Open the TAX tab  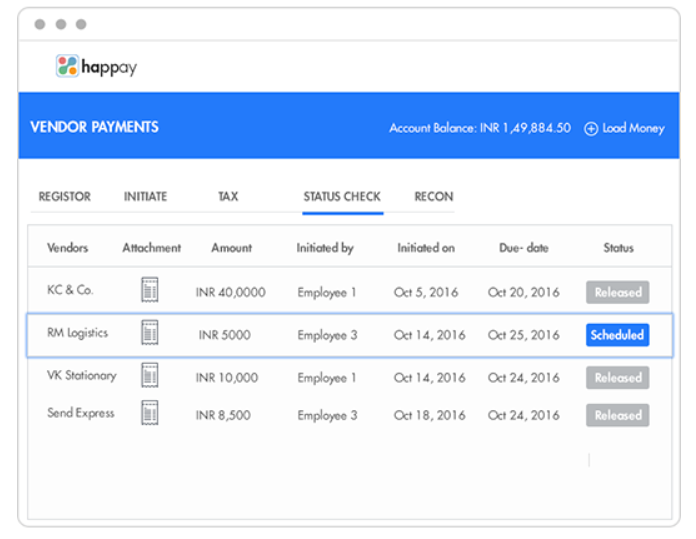tap(228, 197)
